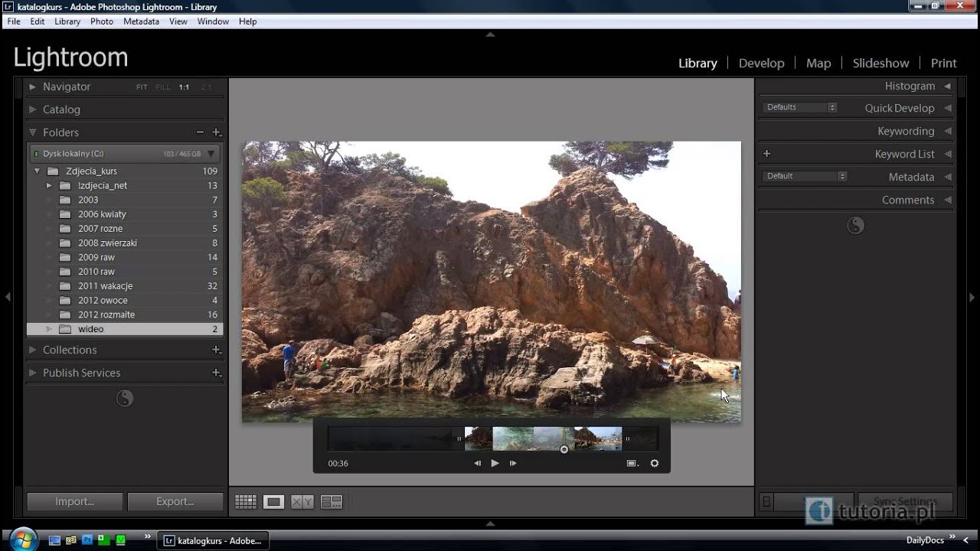Viewport: 980px width, 551px height.
Task: Click the Export... button
Action: (175, 502)
